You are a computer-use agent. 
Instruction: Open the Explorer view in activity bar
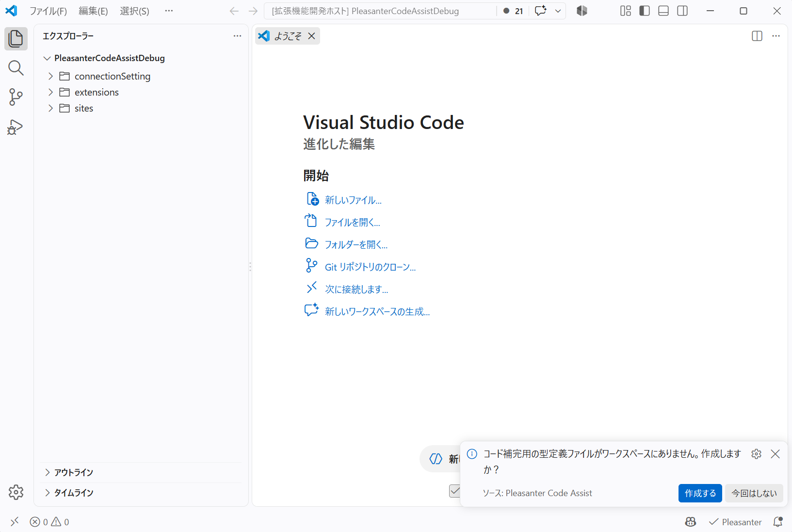[16, 39]
